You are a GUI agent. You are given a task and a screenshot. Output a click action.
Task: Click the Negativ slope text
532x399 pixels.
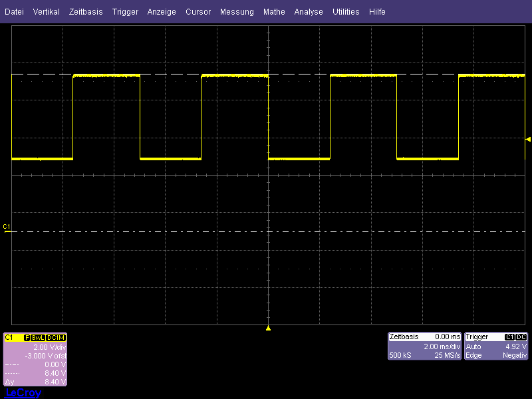(x=515, y=355)
